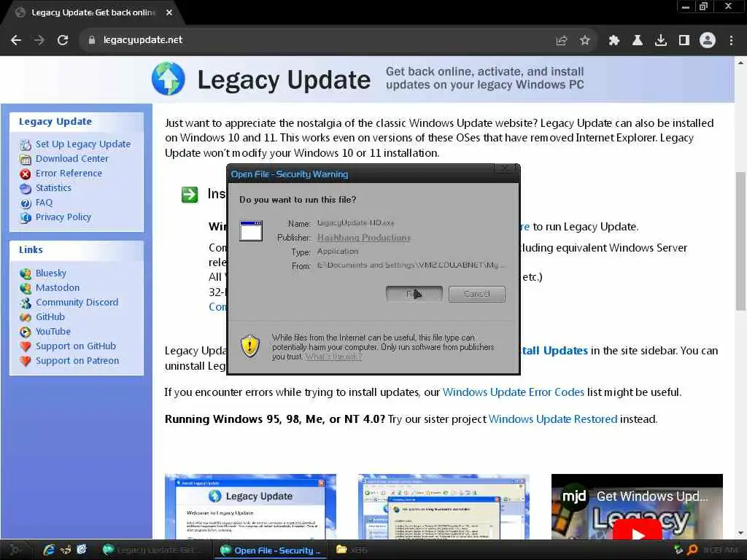Viewport: 747px width, 560px height.
Task: Toggle the browser side panel icon
Action: [684, 41]
